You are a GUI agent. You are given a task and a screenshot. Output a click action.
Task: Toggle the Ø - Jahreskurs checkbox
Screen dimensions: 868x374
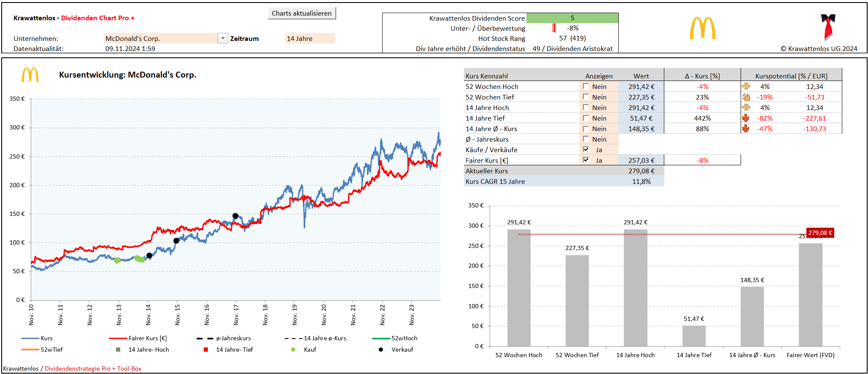(586, 139)
